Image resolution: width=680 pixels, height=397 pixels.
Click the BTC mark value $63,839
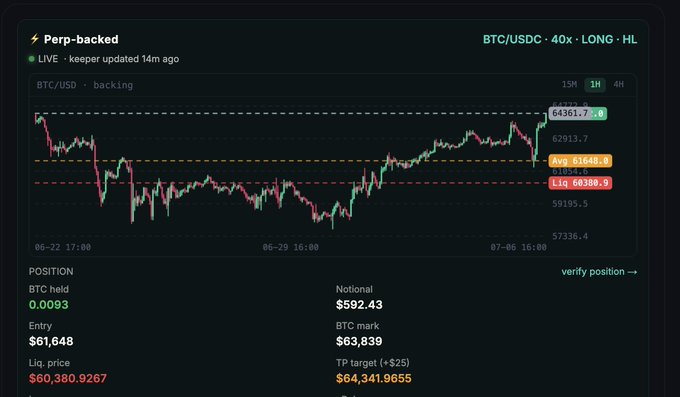click(359, 341)
